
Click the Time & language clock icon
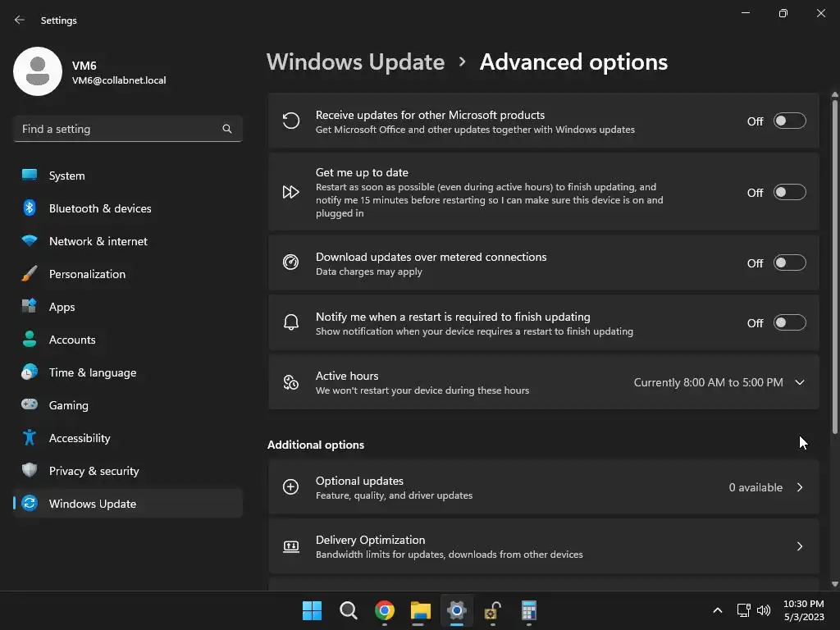30,372
